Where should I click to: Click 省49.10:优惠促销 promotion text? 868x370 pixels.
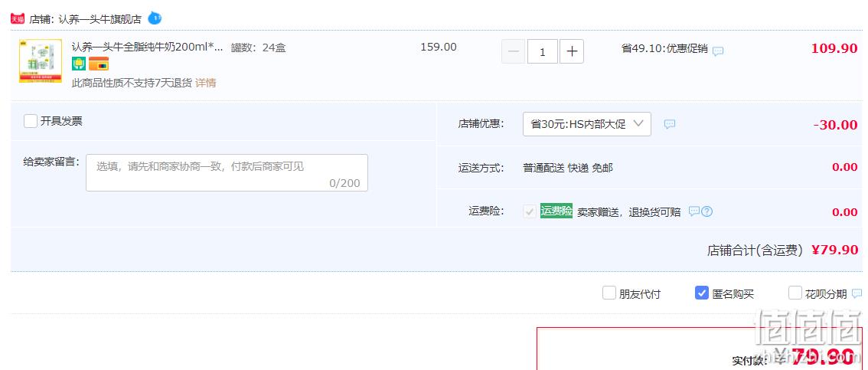pos(664,48)
